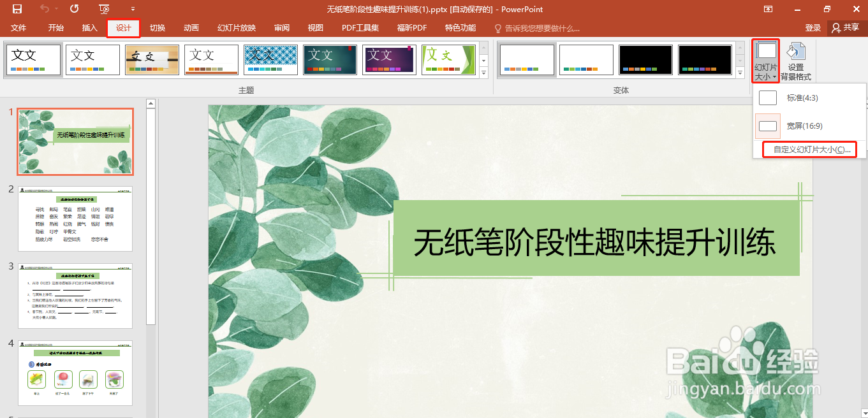Open Customize Quick Access Toolbar dropdown
Screen dimensions: 868x418
coord(133,9)
